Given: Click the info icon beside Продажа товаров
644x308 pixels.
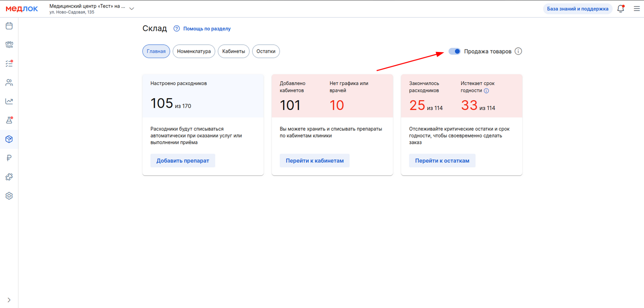Looking at the screenshot, I should (518, 51).
